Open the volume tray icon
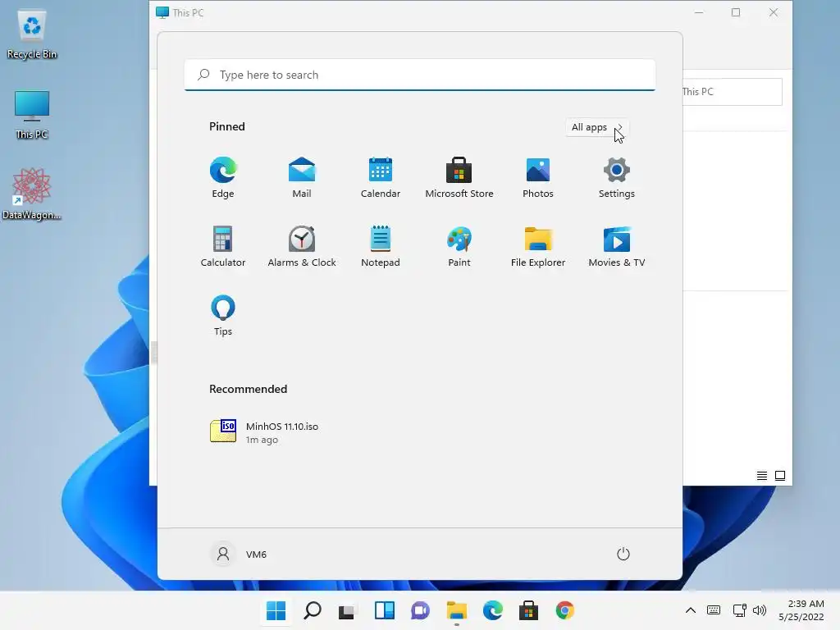 point(760,610)
